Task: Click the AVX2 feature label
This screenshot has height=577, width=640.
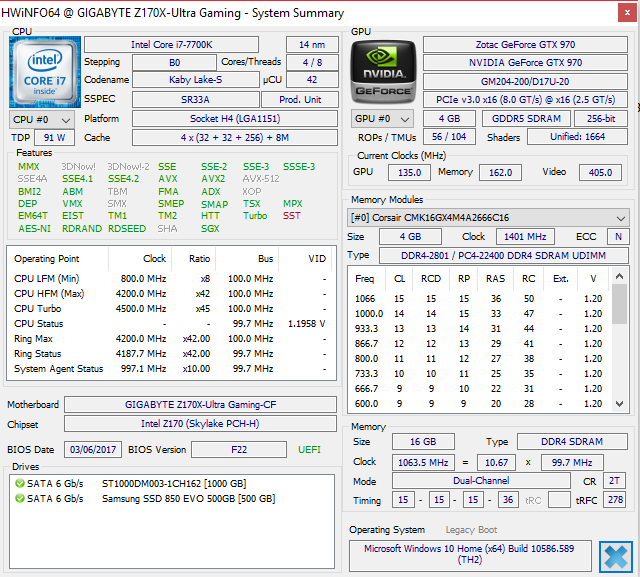Action: (213, 179)
